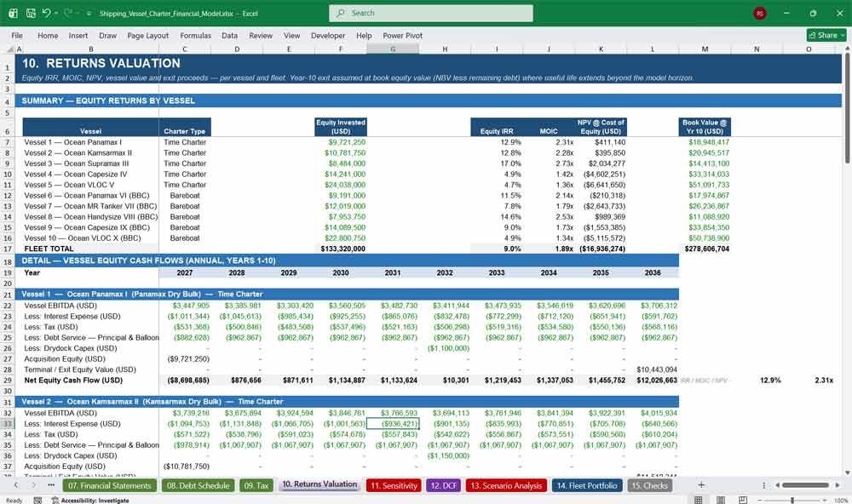Switch to 14. Fleet Portfolio sheet

point(587,485)
